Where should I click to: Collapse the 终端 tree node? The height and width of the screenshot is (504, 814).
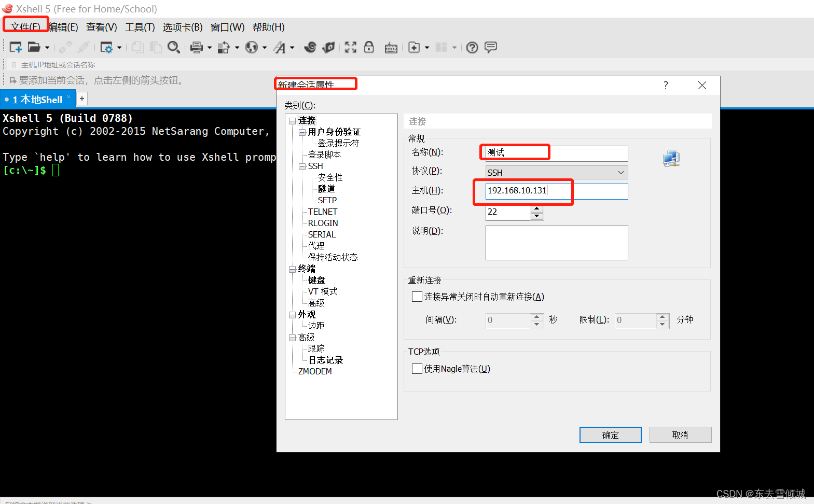point(292,269)
